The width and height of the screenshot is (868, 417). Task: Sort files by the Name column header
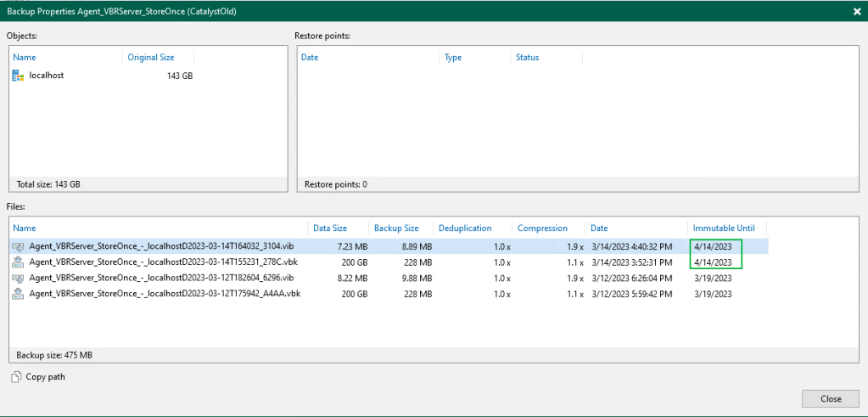tap(25, 228)
